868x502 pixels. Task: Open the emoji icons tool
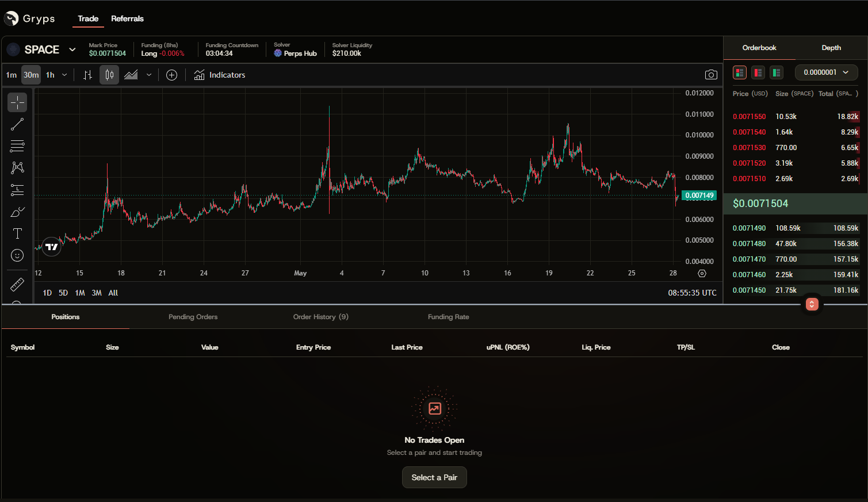pos(17,255)
